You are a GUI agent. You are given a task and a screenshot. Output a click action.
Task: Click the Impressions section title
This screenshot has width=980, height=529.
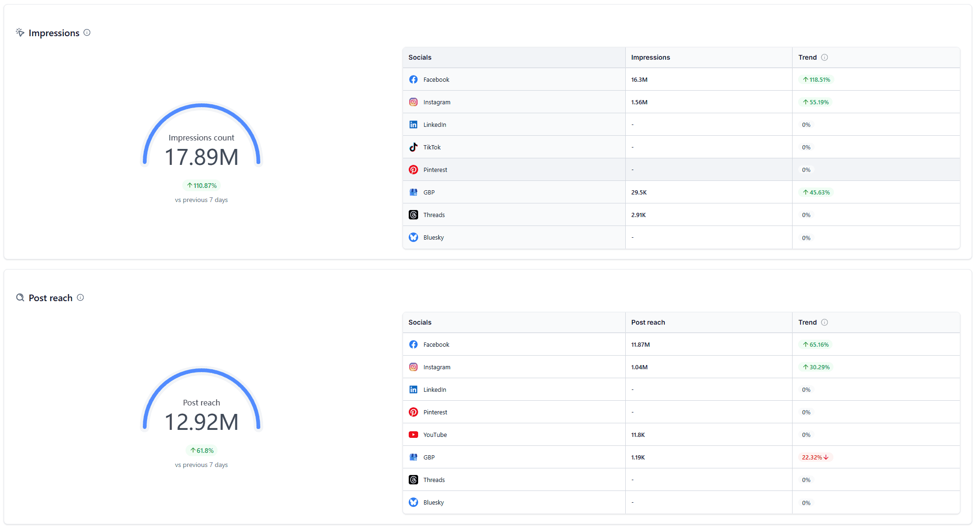point(54,33)
